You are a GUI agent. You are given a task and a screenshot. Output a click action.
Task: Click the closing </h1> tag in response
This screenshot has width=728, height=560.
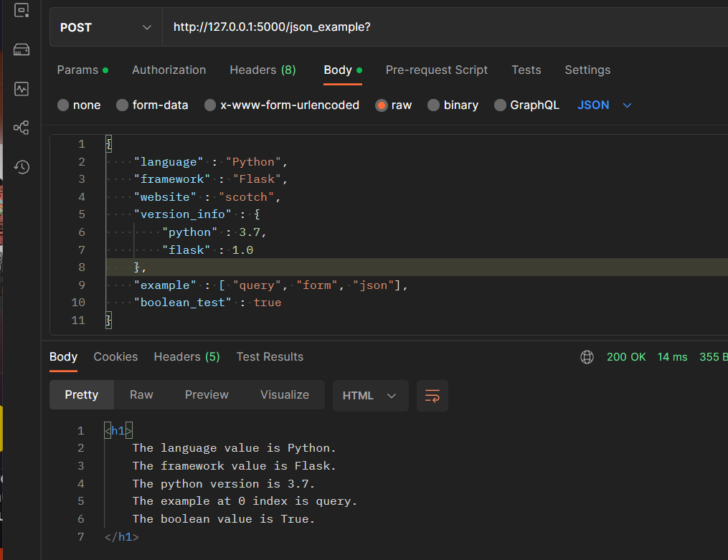tap(122, 537)
